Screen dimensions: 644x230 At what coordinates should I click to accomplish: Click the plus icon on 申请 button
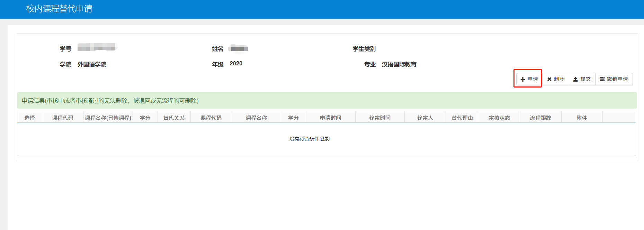coord(523,79)
